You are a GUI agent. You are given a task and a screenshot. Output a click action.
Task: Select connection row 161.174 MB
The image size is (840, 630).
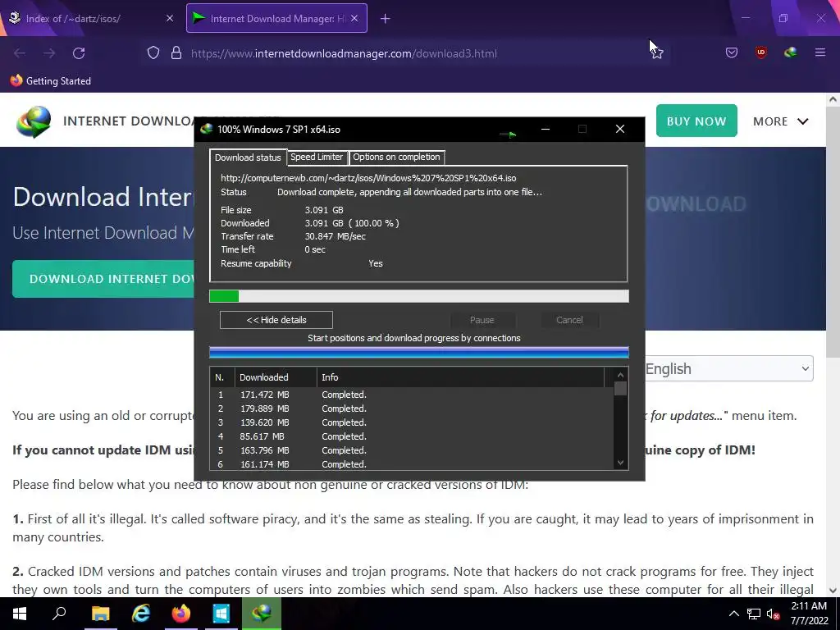(x=413, y=464)
